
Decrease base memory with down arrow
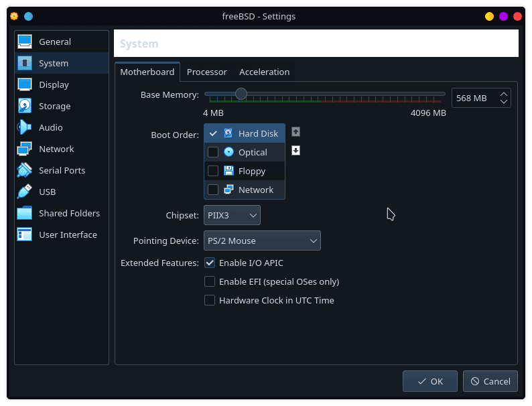[504, 101]
